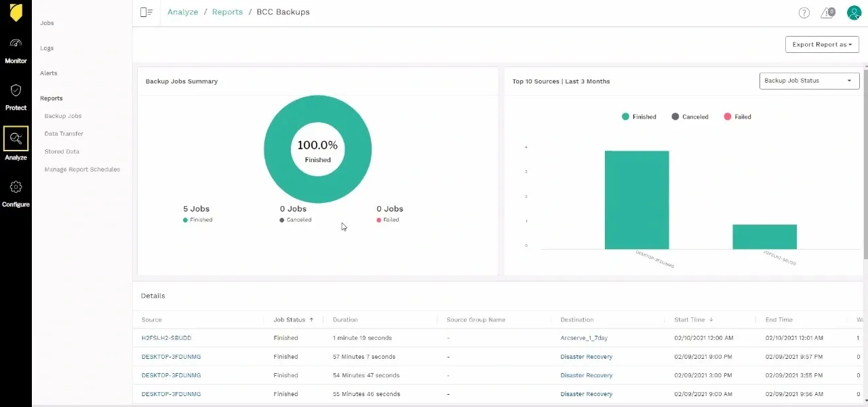Image resolution: width=868 pixels, height=407 pixels.
Task: Open the Backup Jobs report
Action: [x=63, y=116]
